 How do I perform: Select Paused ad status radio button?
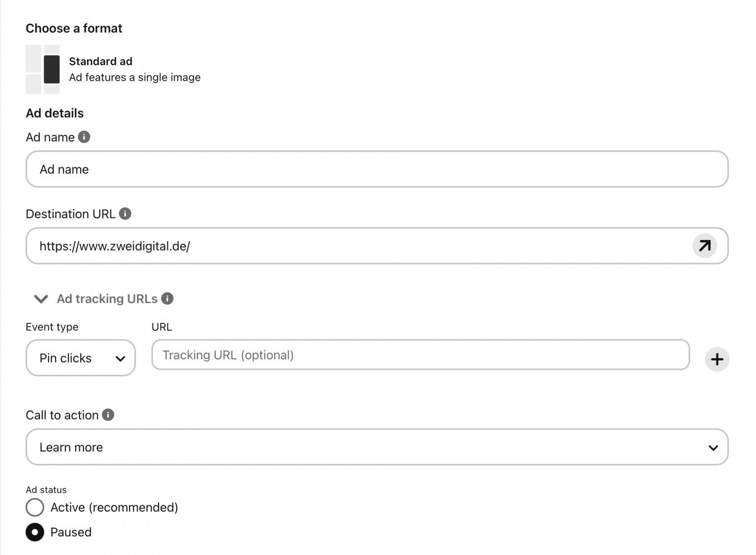(35, 532)
